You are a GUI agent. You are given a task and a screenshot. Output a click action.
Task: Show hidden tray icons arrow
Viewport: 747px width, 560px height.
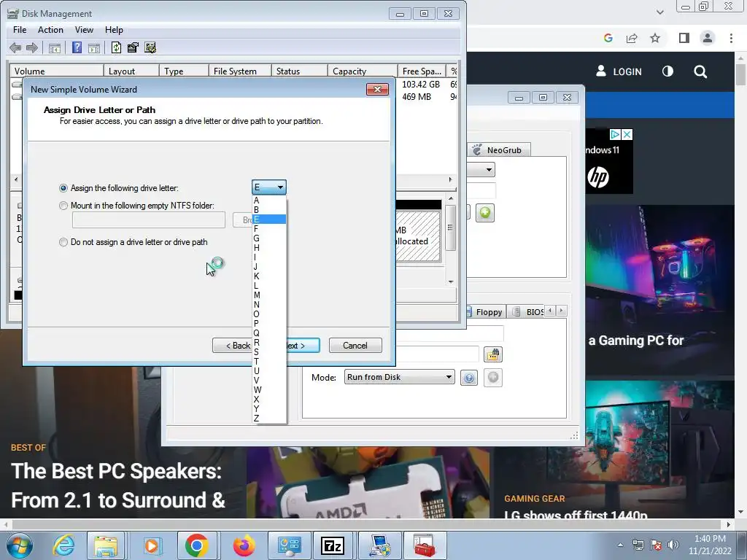[x=620, y=545]
